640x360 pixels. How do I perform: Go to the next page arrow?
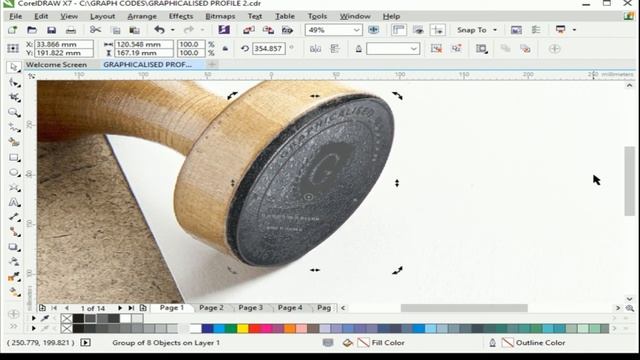click(x=120, y=308)
